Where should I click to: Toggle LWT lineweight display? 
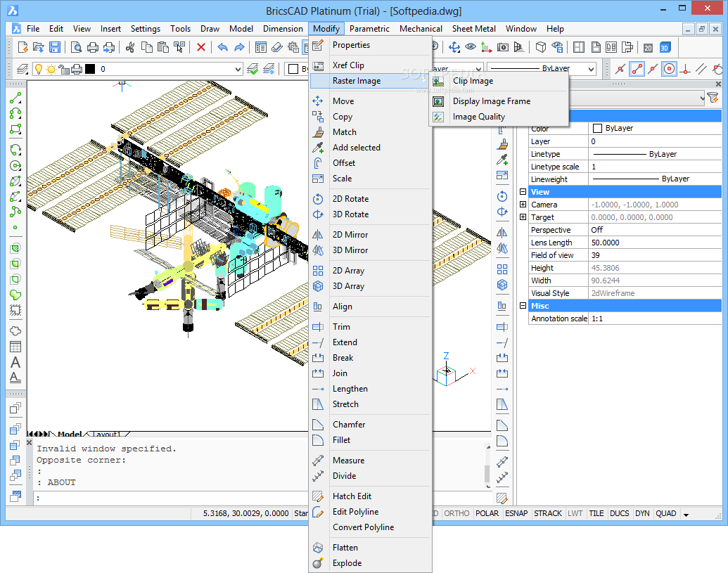tap(575, 513)
